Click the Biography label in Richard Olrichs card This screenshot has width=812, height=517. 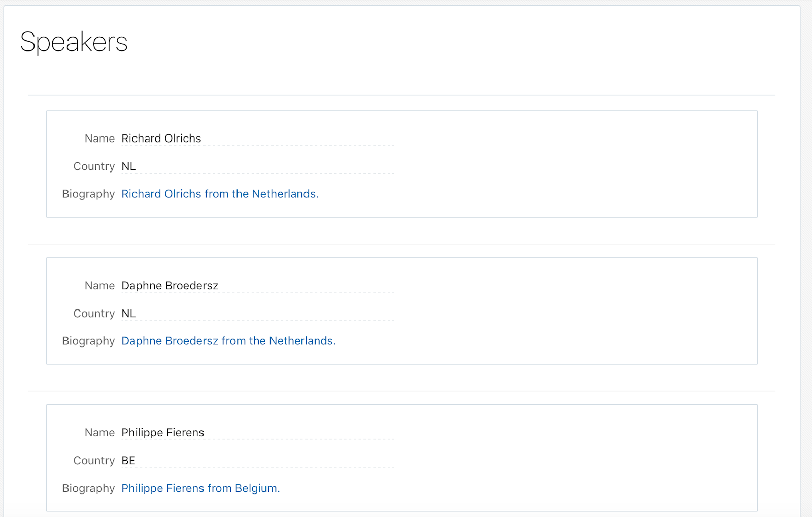click(x=88, y=194)
